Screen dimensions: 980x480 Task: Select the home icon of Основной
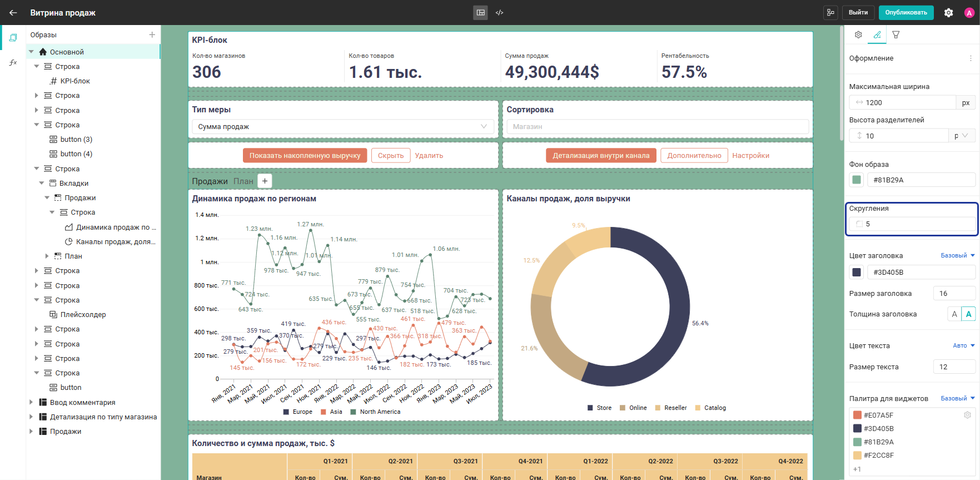[43, 52]
